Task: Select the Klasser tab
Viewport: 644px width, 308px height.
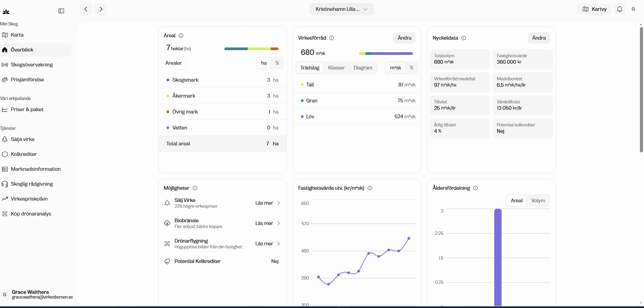Action: pyautogui.click(x=336, y=68)
